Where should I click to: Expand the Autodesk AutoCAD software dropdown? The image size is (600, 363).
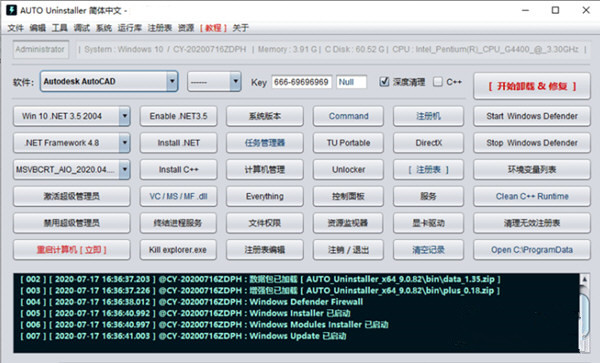pos(172,81)
